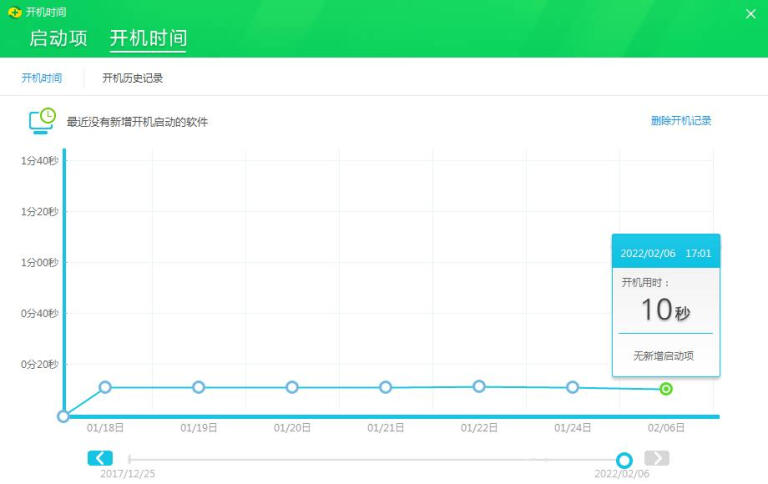Click the greyed next range arrow
The width and height of the screenshot is (768, 484).
[657, 458]
